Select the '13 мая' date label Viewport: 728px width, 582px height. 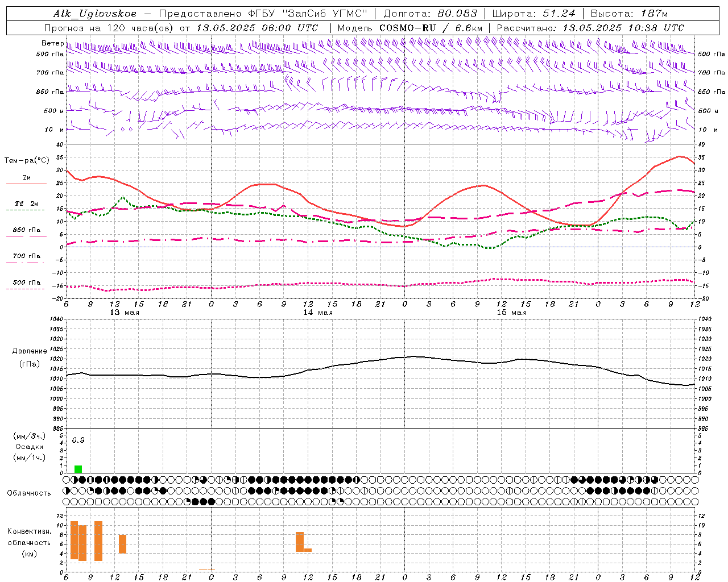125,313
